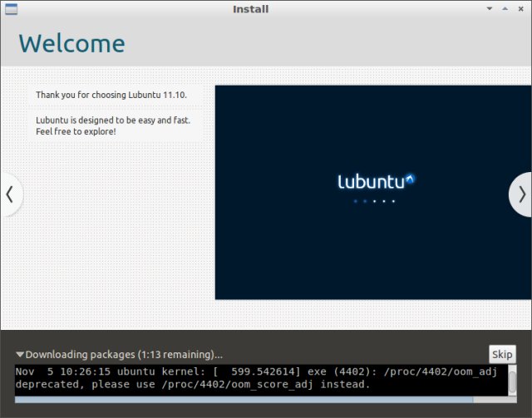Click the lubuntu wordmark in the slideshow
Viewport: 532px width, 418px height.
coord(371,182)
